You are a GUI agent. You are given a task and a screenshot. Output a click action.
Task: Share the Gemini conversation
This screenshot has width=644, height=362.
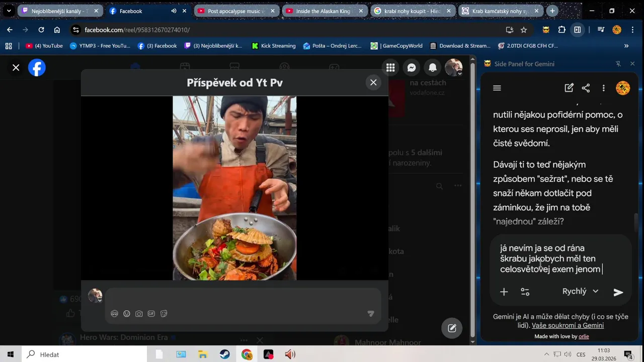click(586, 88)
